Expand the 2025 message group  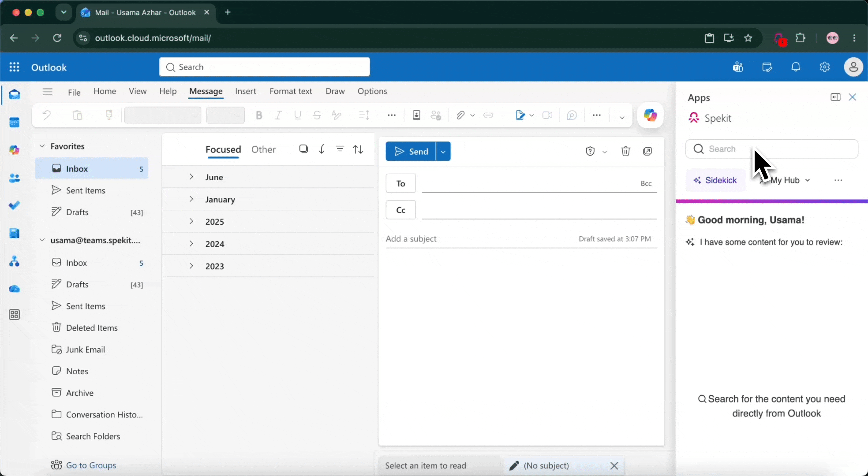tap(191, 221)
